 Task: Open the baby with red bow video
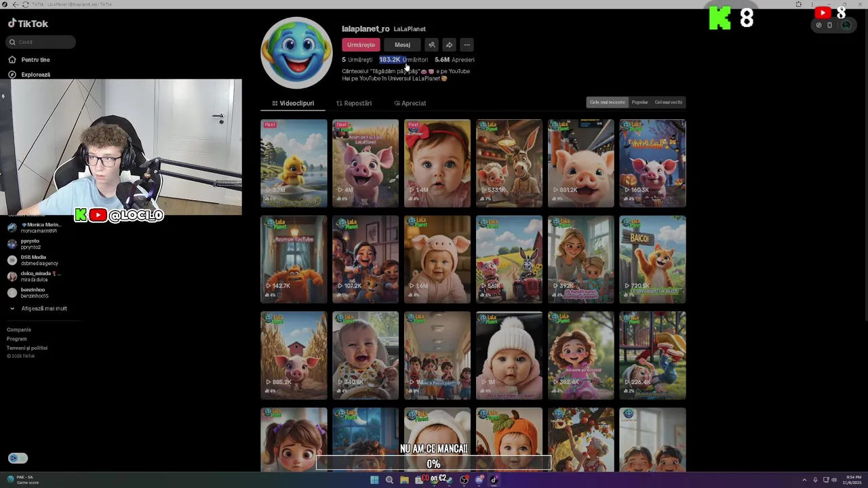click(x=437, y=163)
